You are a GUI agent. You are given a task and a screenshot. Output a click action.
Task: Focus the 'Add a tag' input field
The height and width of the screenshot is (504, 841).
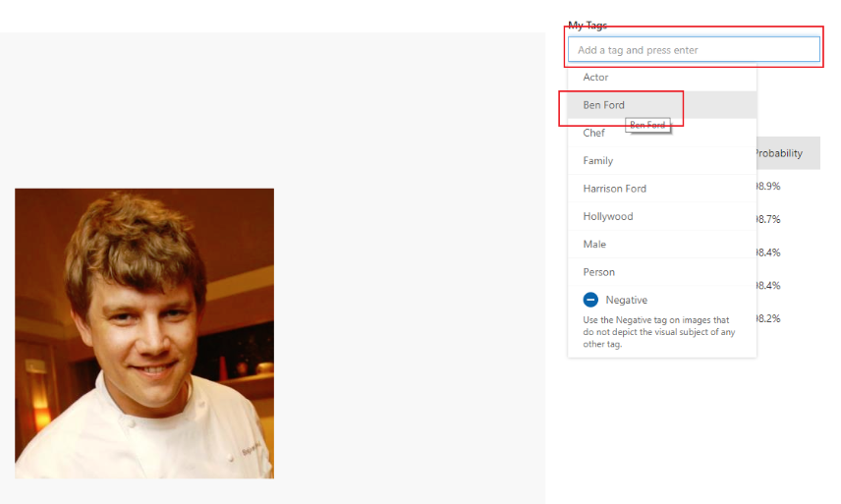(x=693, y=50)
